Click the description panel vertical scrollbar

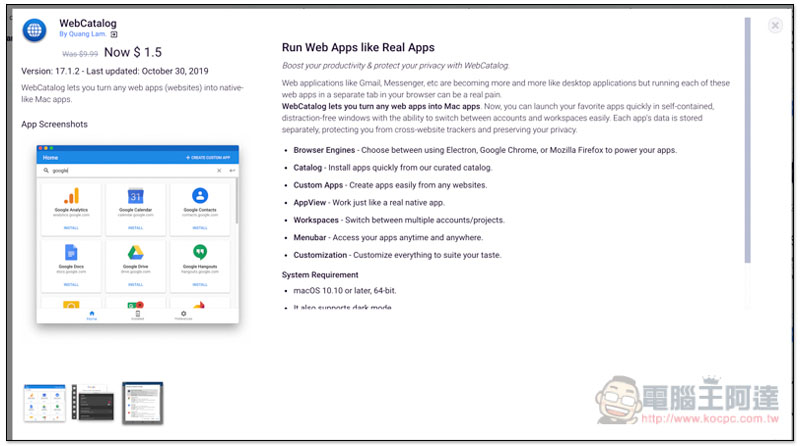pos(746,140)
